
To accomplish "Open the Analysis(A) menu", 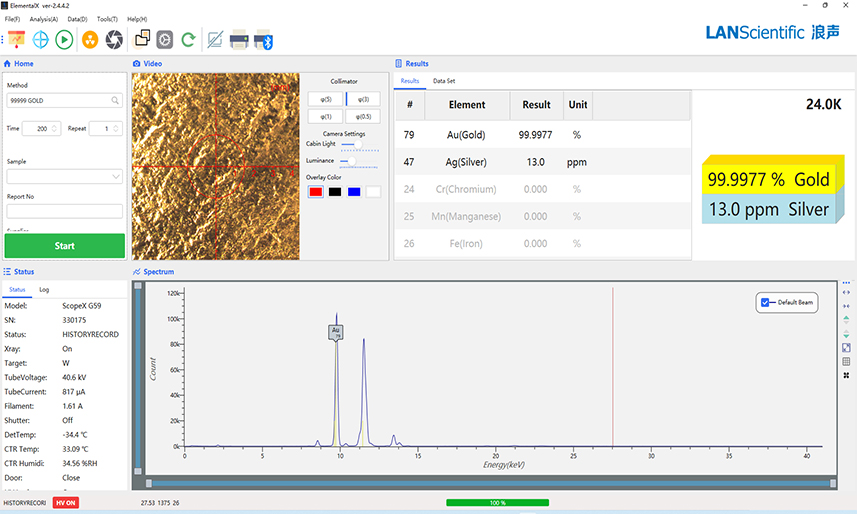I will [x=44, y=19].
